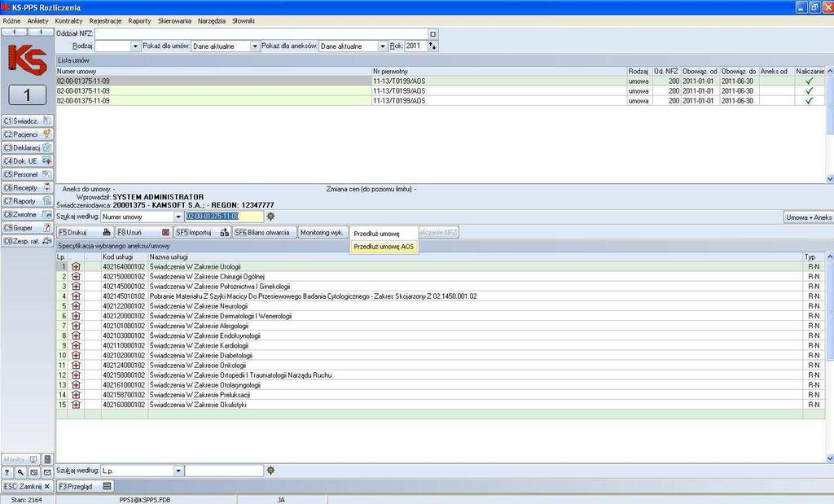Open the Kontrakty menu
This screenshot has width=834, height=504.
[x=68, y=20]
